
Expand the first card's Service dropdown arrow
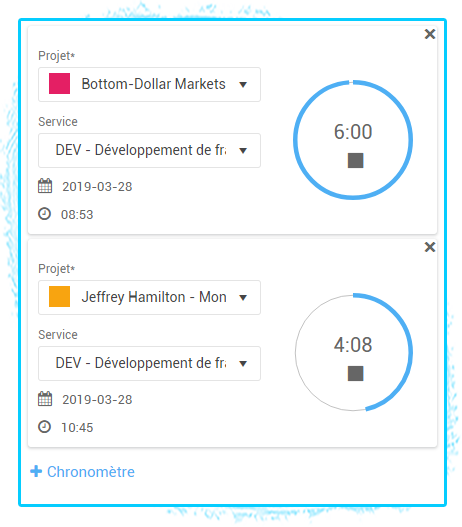[x=243, y=151]
